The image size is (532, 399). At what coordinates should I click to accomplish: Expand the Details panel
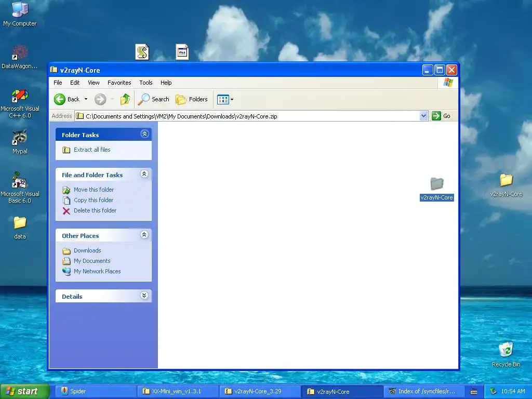(x=144, y=296)
